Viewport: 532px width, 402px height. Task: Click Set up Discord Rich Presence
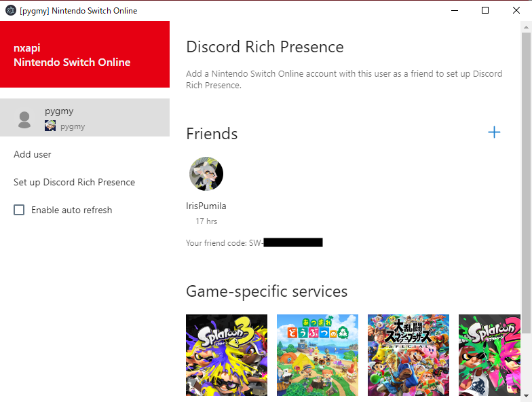click(x=75, y=182)
